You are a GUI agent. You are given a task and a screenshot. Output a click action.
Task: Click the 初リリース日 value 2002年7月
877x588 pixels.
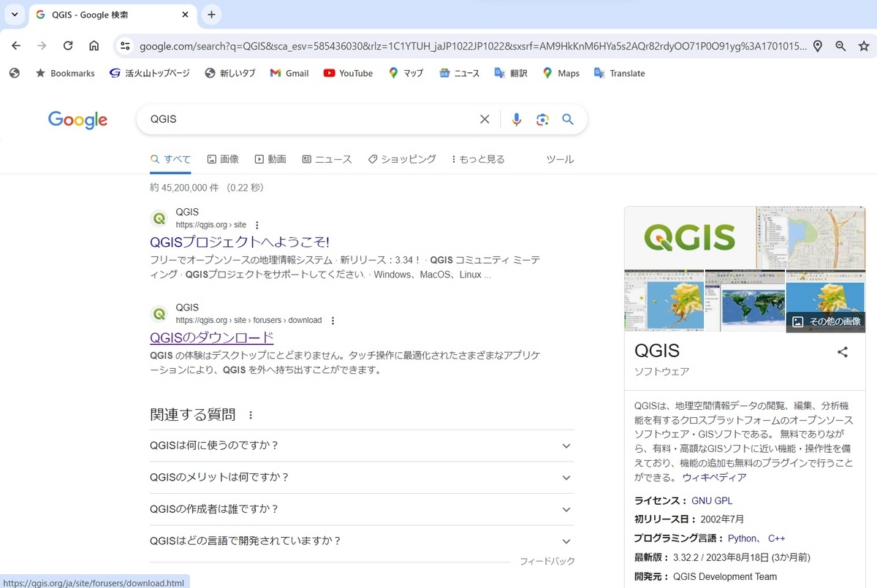tap(721, 519)
